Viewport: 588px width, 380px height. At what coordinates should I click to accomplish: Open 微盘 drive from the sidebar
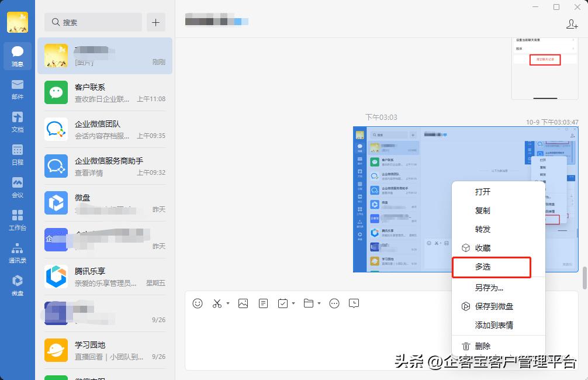coord(17,285)
